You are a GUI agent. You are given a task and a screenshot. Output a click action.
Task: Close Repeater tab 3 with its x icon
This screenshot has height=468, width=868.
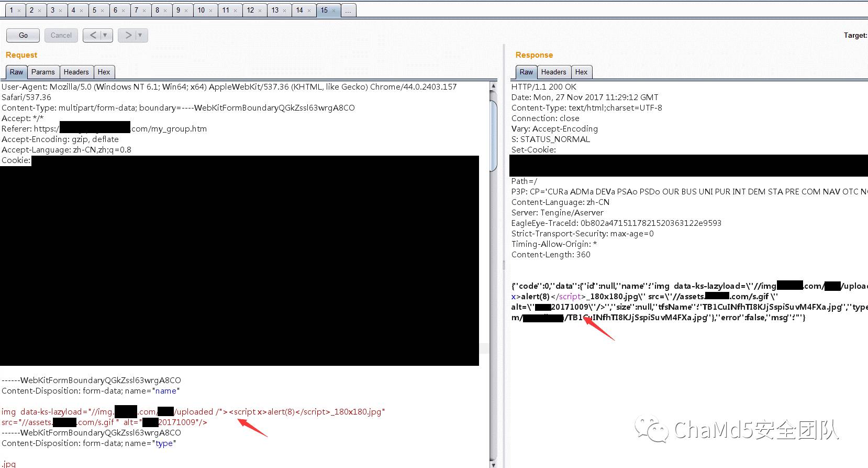tap(60, 10)
